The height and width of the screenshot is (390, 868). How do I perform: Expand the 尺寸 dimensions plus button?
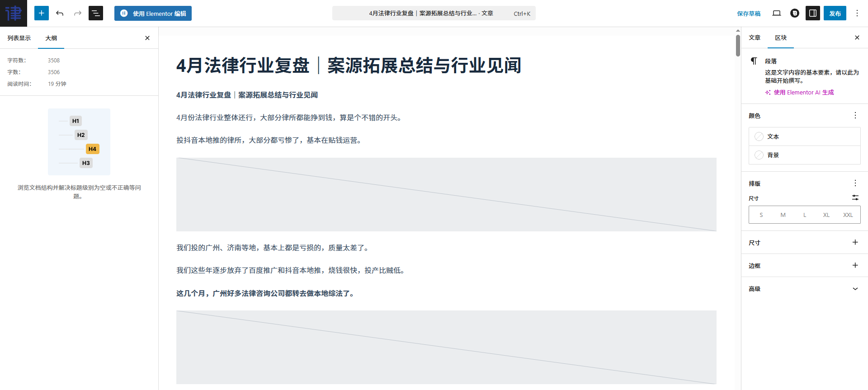855,242
